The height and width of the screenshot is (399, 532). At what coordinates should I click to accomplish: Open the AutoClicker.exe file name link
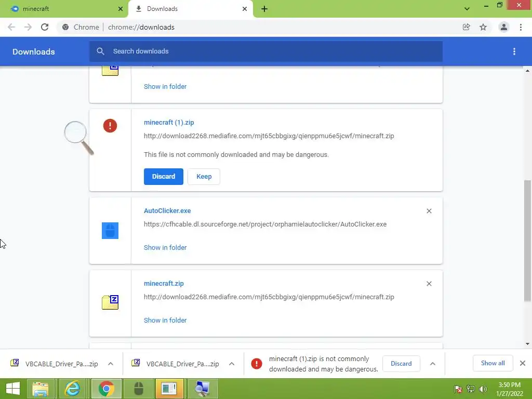pyautogui.click(x=167, y=211)
